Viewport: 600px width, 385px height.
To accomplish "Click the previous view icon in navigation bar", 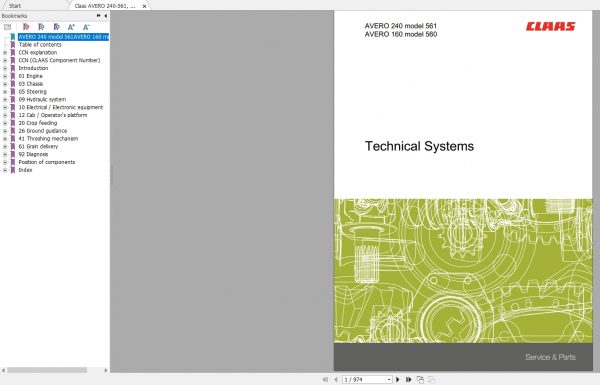I will pyautogui.click(x=420, y=379).
